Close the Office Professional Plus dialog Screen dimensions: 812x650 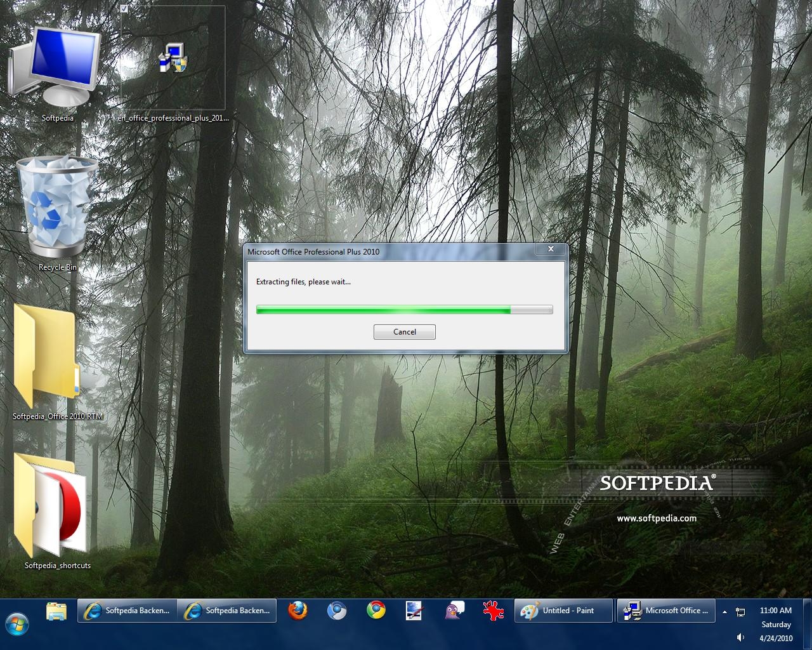click(551, 249)
